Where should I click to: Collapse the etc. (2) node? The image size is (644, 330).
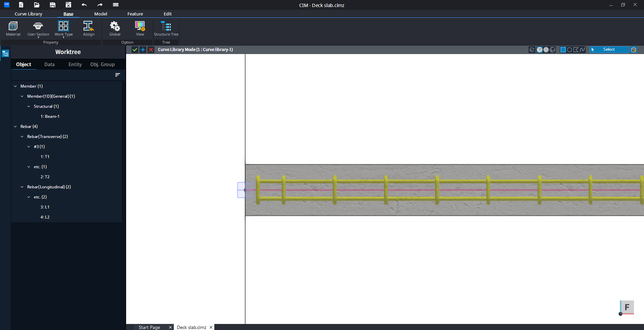click(29, 197)
